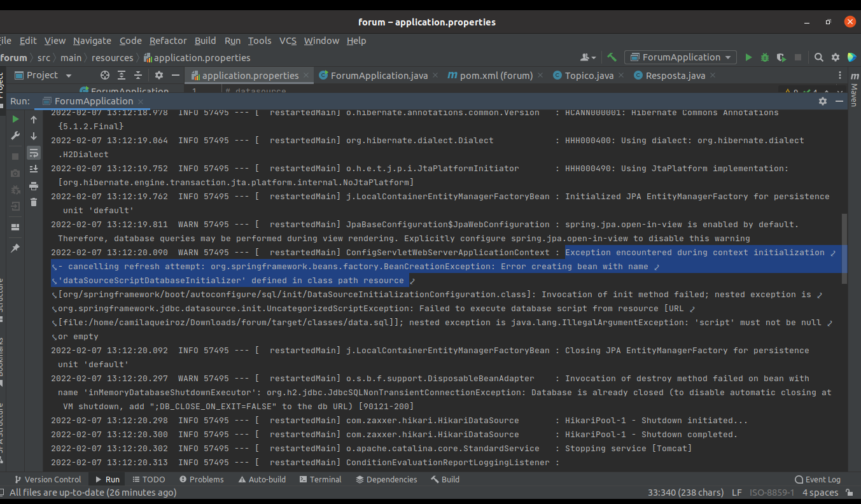Viewport: 861px width, 504px height.
Task: Open Run panel settings gear
Action: click(823, 101)
